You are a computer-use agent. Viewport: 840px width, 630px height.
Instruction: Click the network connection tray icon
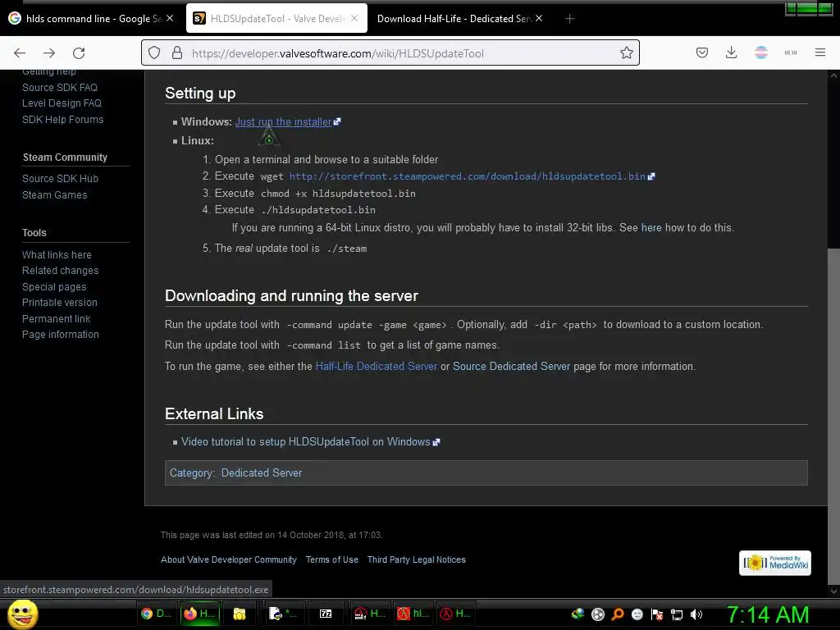point(677,614)
